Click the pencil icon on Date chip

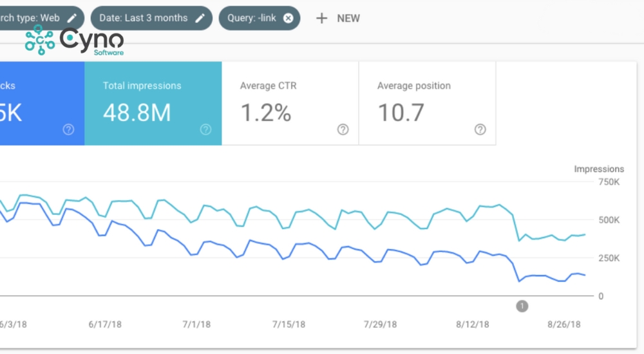coord(200,18)
